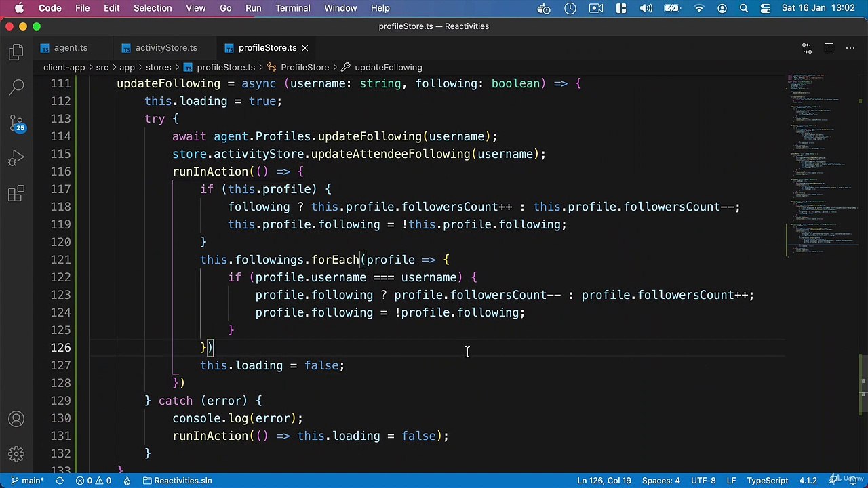
Task: Open the Manage gear menu
Action: [16, 454]
